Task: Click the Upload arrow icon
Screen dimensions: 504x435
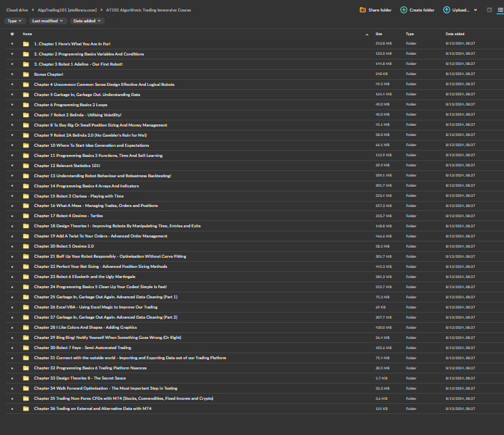Action: point(446,10)
